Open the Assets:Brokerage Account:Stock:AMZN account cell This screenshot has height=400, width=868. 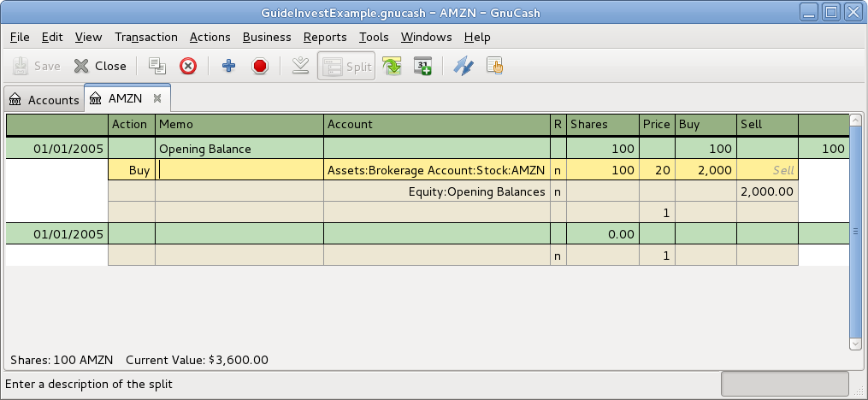tap(436, 170)
